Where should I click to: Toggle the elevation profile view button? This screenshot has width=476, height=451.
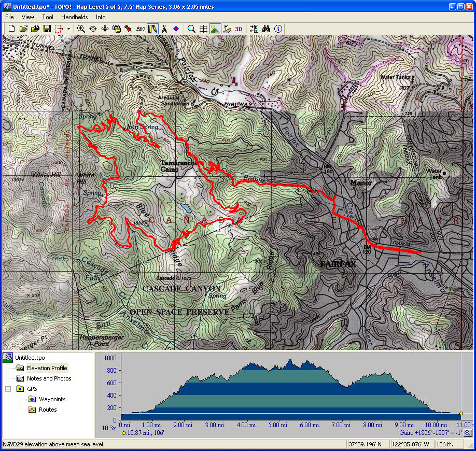pos(215,29)
